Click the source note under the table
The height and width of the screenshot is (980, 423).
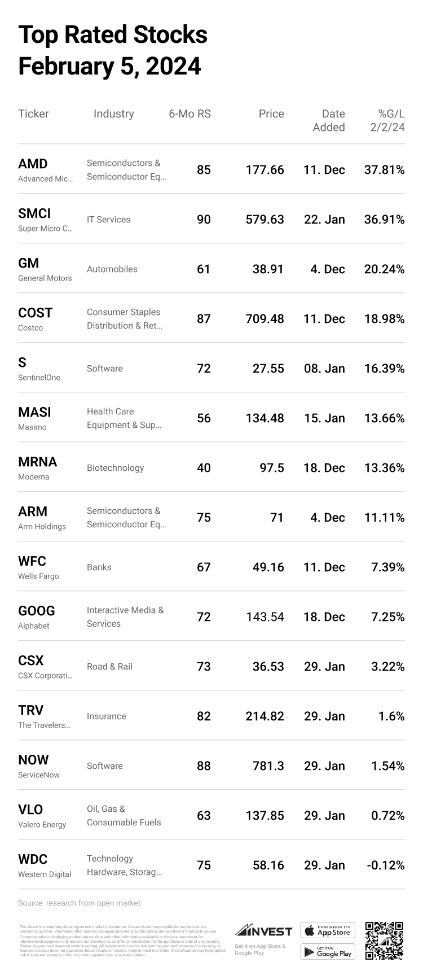click(79, 903)
